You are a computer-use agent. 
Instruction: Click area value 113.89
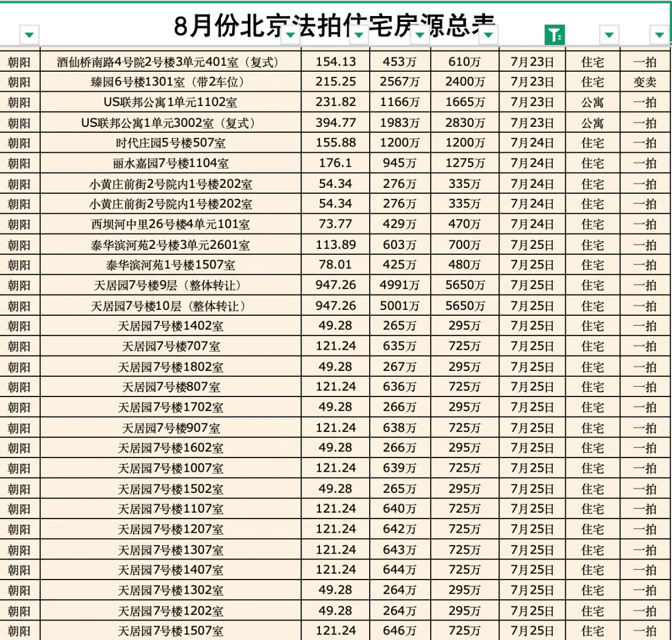tap(335, 245)
